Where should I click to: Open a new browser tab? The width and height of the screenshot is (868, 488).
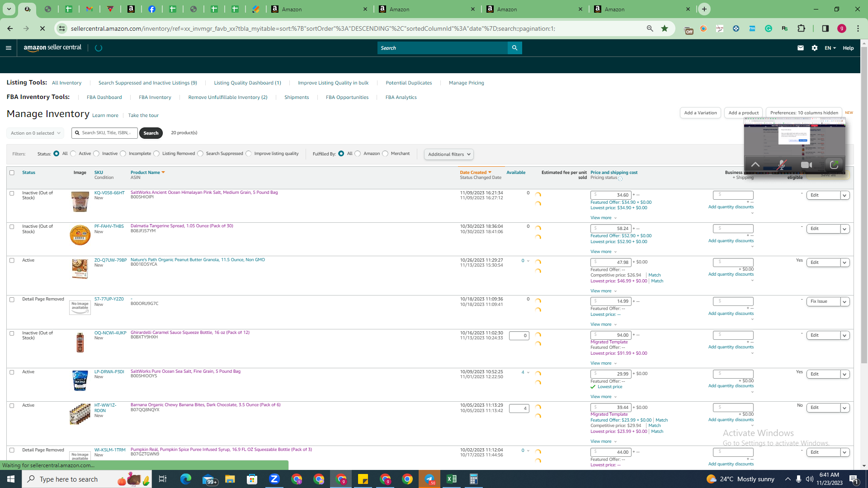click(704, 9)
